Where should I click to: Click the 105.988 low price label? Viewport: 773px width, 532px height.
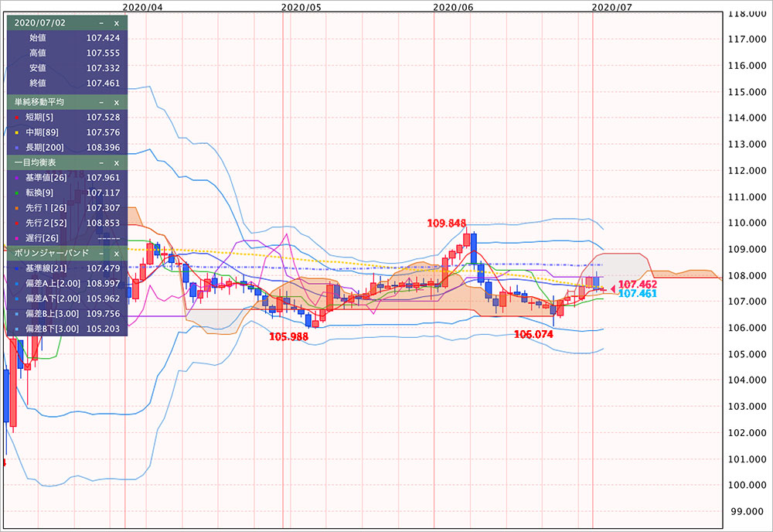coord(288,336)
